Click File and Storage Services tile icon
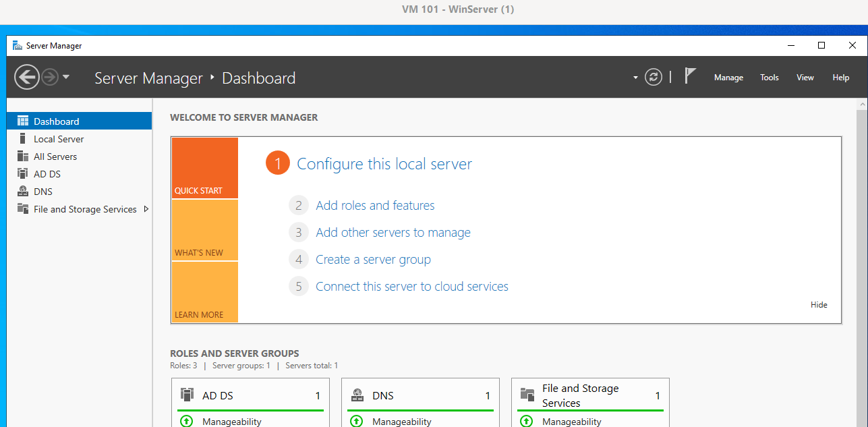This screenshot has width=868, height=427. [x=527, y=395]
